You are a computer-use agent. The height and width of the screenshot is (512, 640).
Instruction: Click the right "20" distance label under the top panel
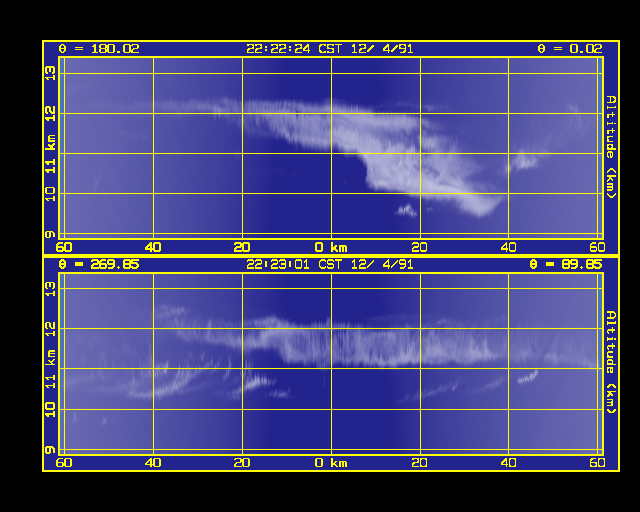click(x=420, y=247)
